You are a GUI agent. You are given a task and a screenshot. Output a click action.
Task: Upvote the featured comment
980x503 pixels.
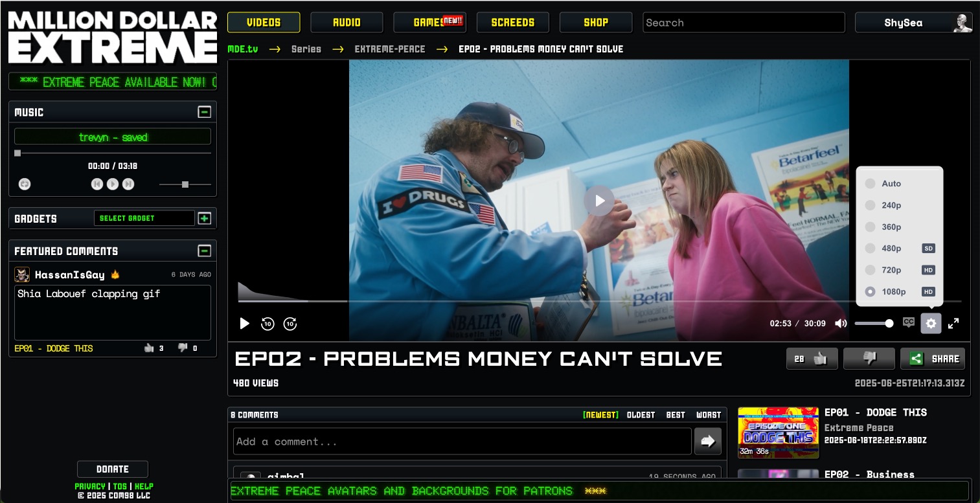coord(150,348)
